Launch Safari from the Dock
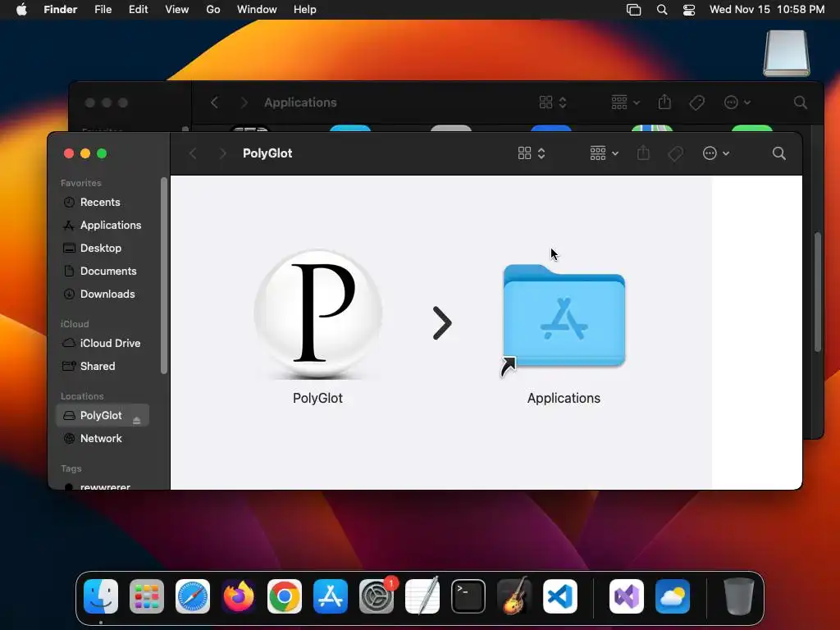 pyautogui.click(x=193, y=596)
